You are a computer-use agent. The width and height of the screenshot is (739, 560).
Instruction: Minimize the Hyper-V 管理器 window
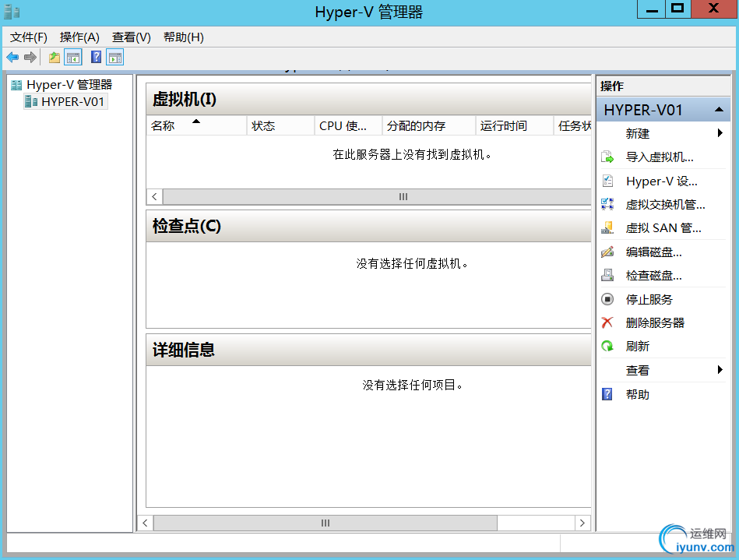click(x=651, y=9)
